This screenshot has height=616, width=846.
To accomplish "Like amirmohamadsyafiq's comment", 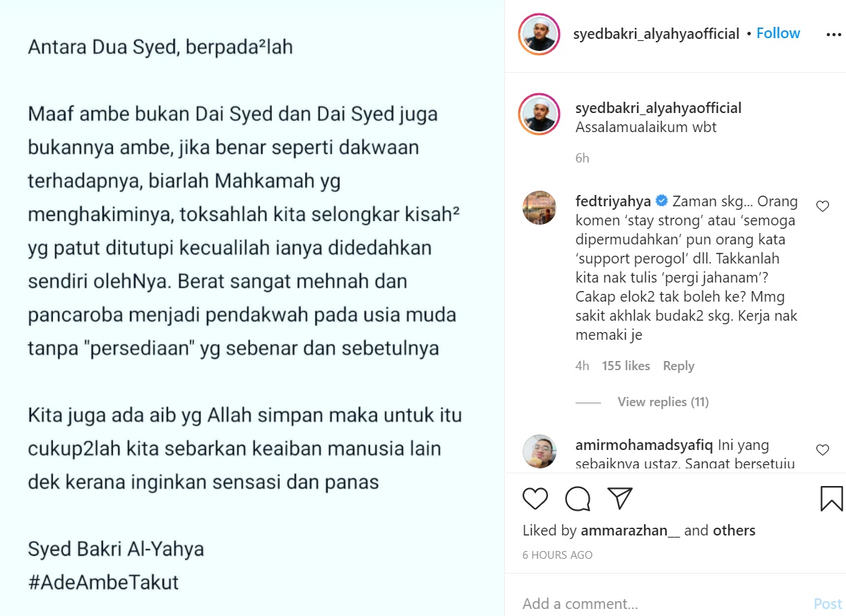I will (822, 450).
